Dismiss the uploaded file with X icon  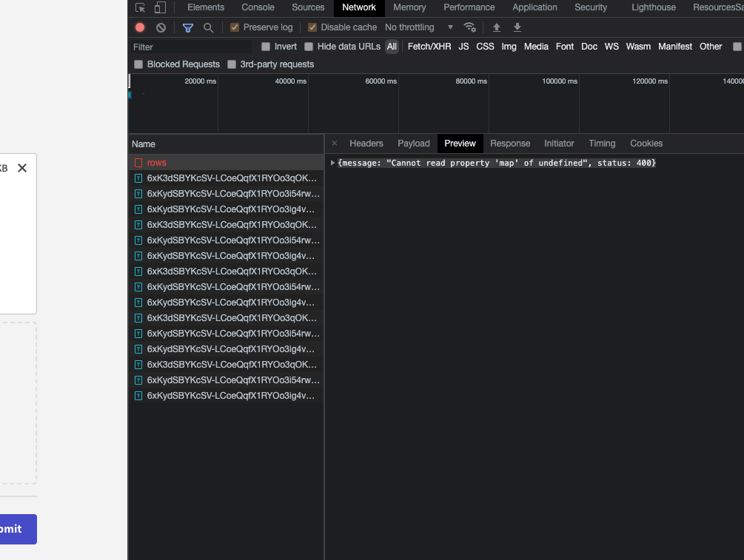pyautogui.click(x=22, y=168)
